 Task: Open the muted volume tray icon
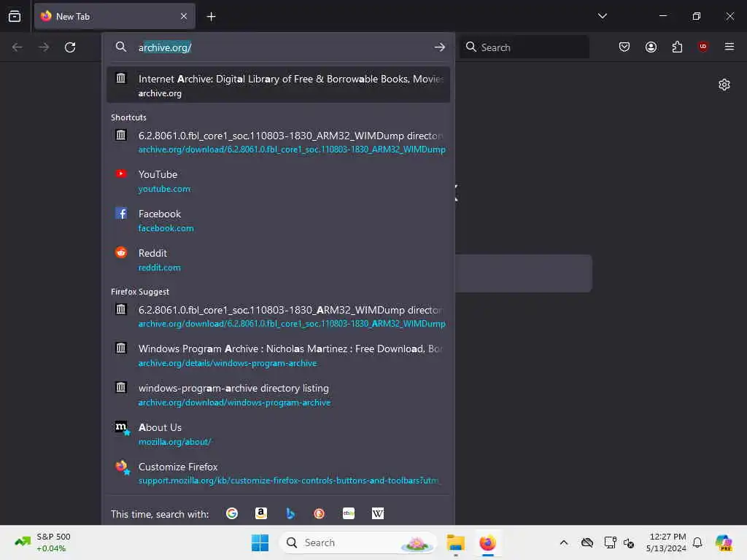click(x=629, y=542)
